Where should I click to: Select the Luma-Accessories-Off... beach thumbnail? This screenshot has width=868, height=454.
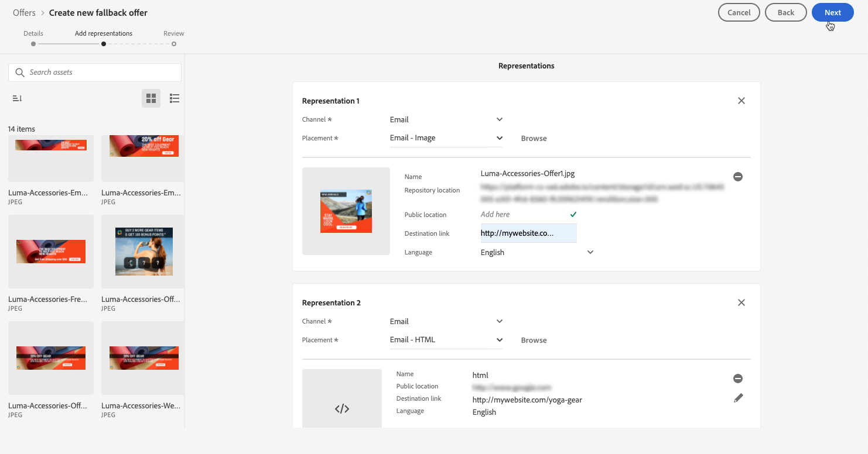(144, 252)
